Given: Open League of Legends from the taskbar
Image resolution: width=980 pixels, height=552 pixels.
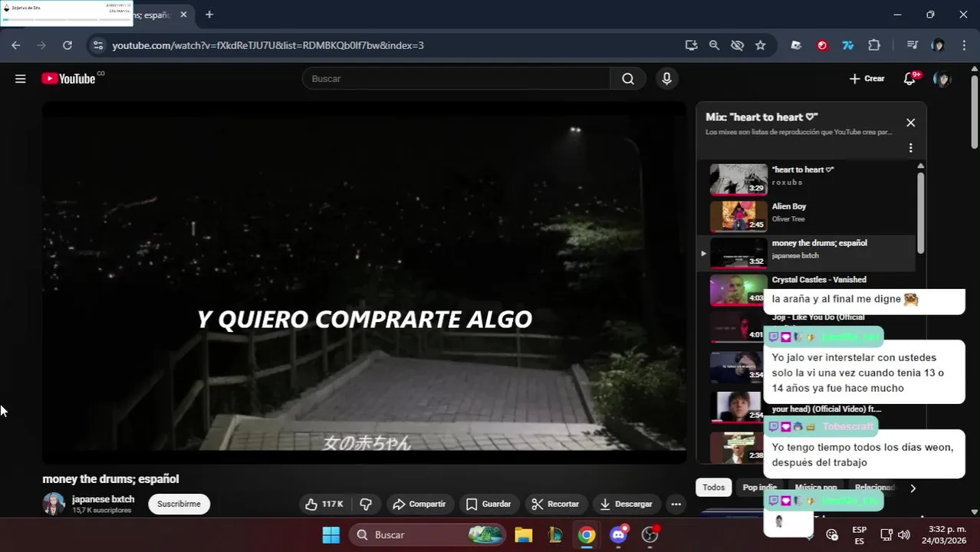Looking at the screenshot, I should point(555,534).
